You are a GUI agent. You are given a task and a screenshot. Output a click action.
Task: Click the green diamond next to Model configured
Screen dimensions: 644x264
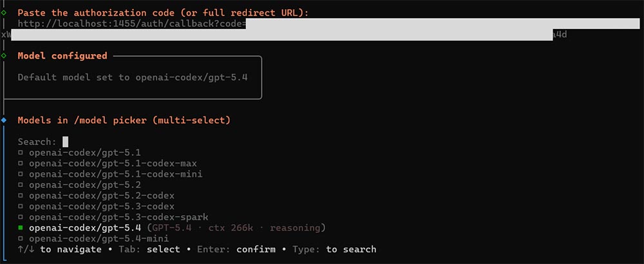[x=4, y=56]
